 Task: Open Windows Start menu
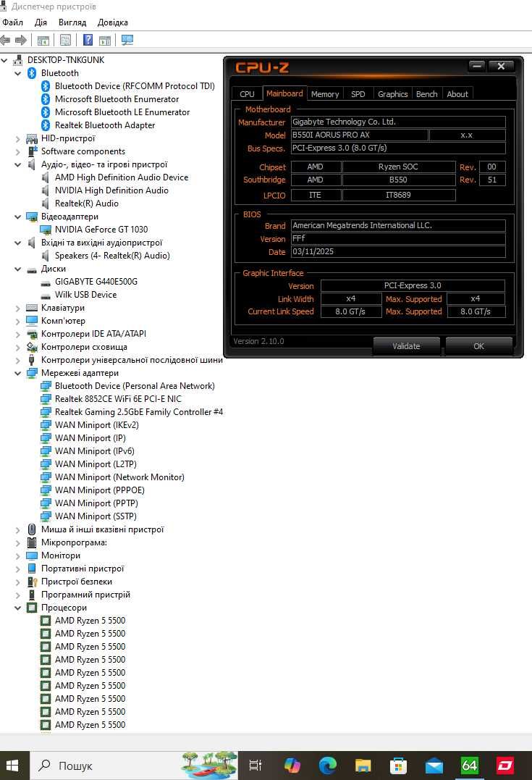tap(12, 766)
